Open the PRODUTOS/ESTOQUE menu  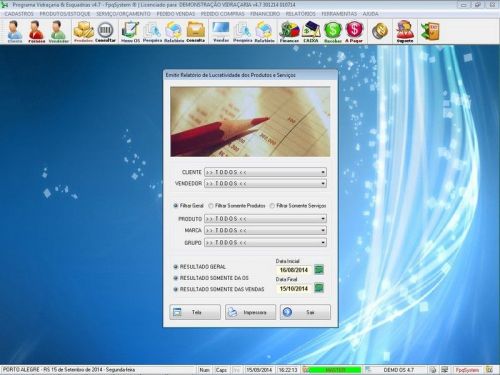click(x=65, y=14)
